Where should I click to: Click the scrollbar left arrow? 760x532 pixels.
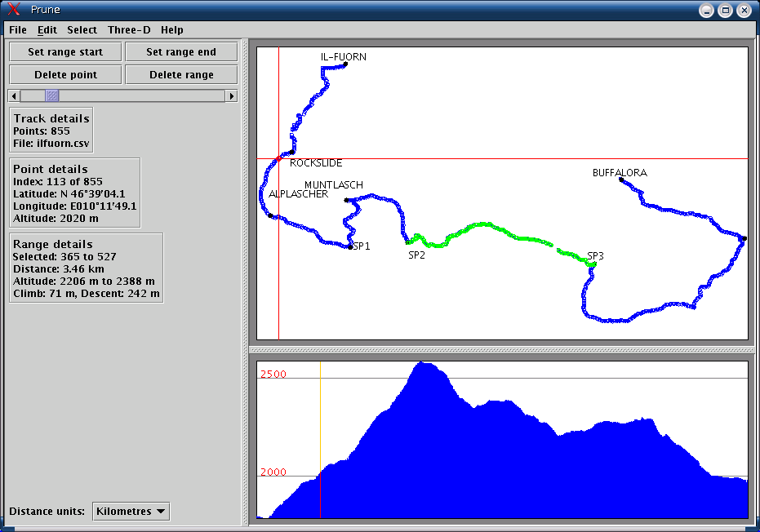coord(13,96)
